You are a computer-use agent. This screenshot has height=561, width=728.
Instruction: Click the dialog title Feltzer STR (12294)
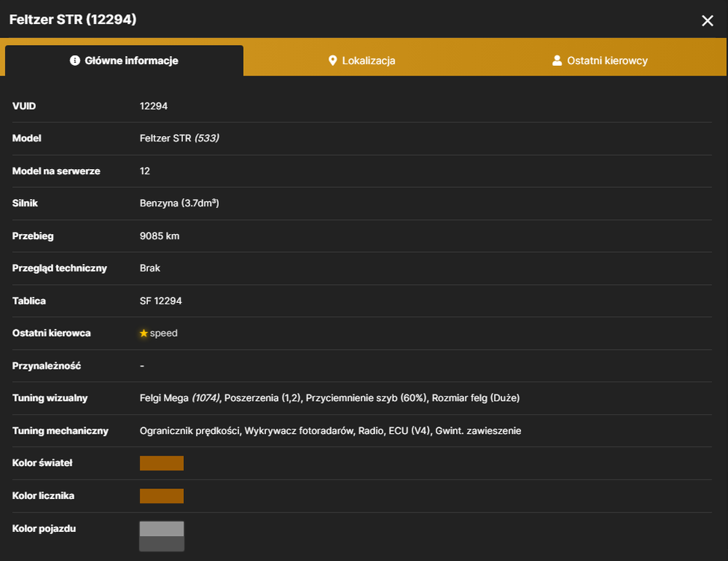(x=73, y=19)
